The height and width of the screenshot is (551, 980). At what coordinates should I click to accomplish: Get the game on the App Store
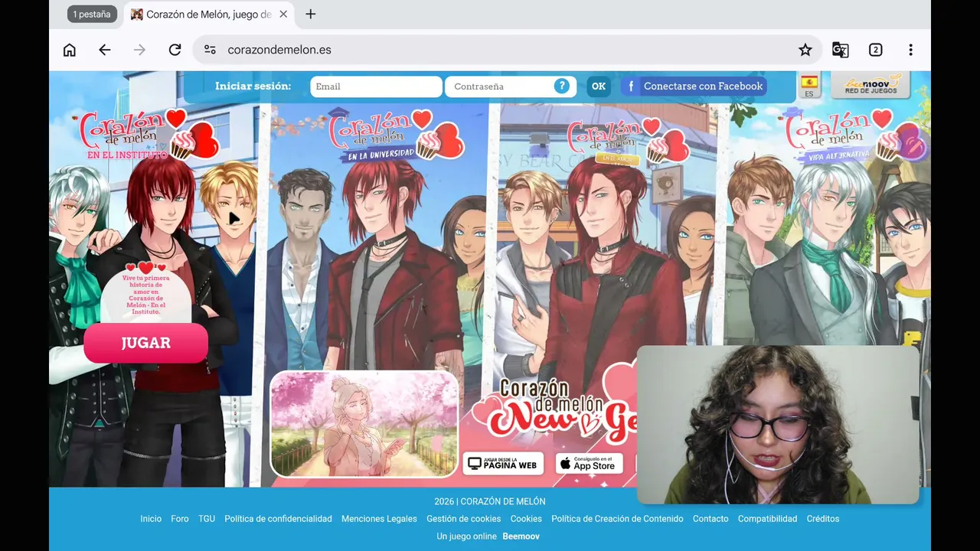coord(590,464)
